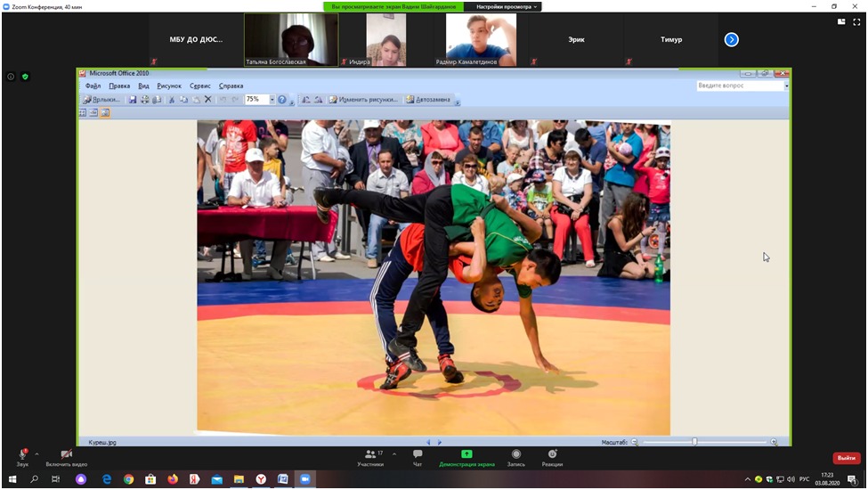The image size is (868, 490).
Task: Toggle recording with the Запись button
Action: pos(515,457)
